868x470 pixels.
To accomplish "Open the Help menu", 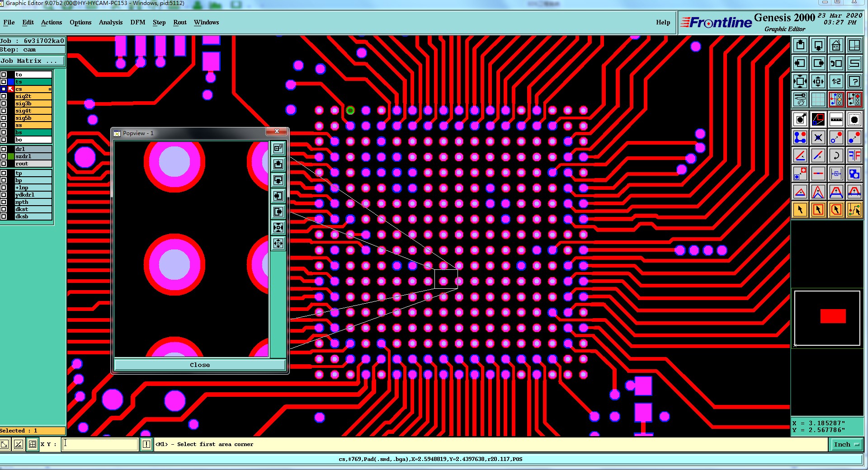I will pos(663,22).
